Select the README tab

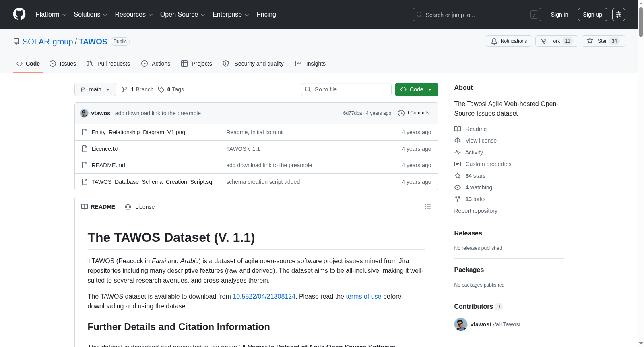pos(98,207)
